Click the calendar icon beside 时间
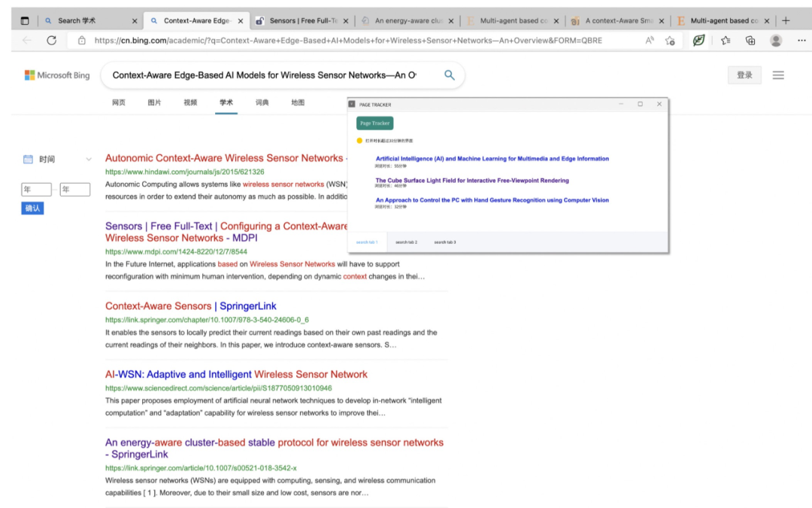 (x=28, y=159)
